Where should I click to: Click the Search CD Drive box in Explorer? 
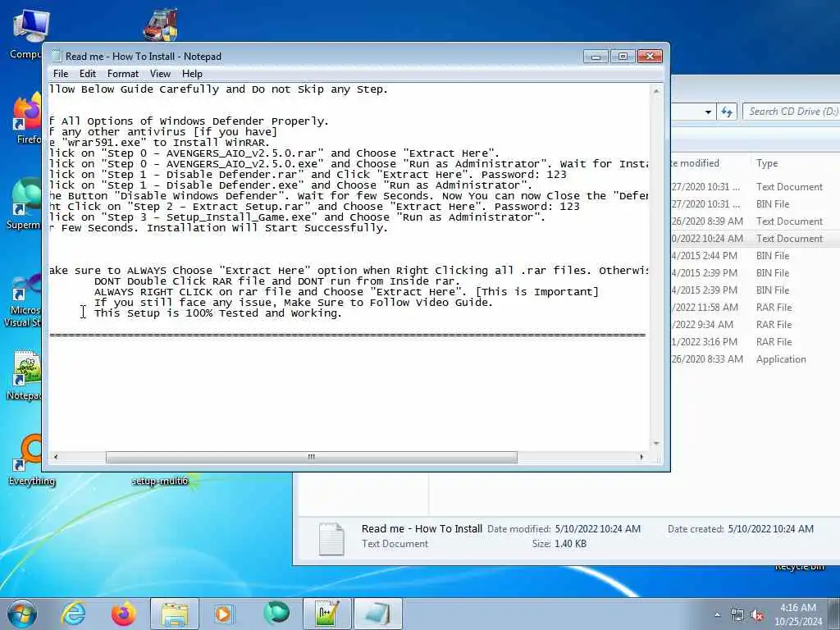792,112
